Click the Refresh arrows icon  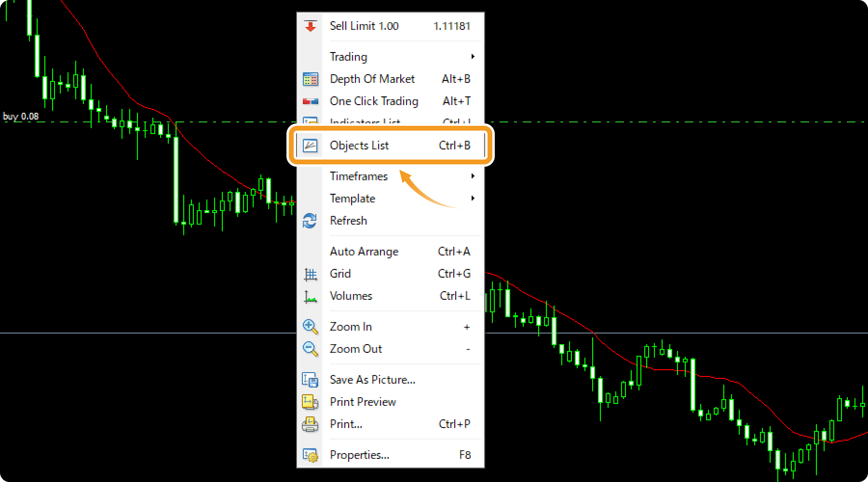310,221
